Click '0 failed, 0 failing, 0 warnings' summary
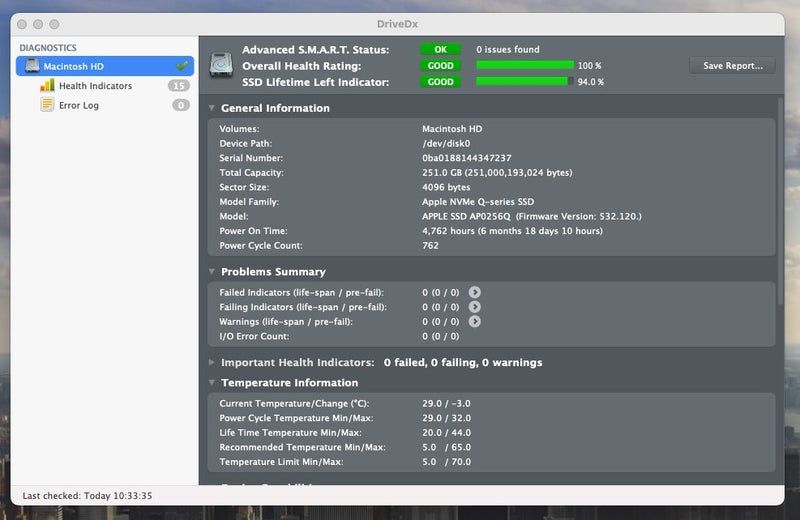 click(463, 362)
